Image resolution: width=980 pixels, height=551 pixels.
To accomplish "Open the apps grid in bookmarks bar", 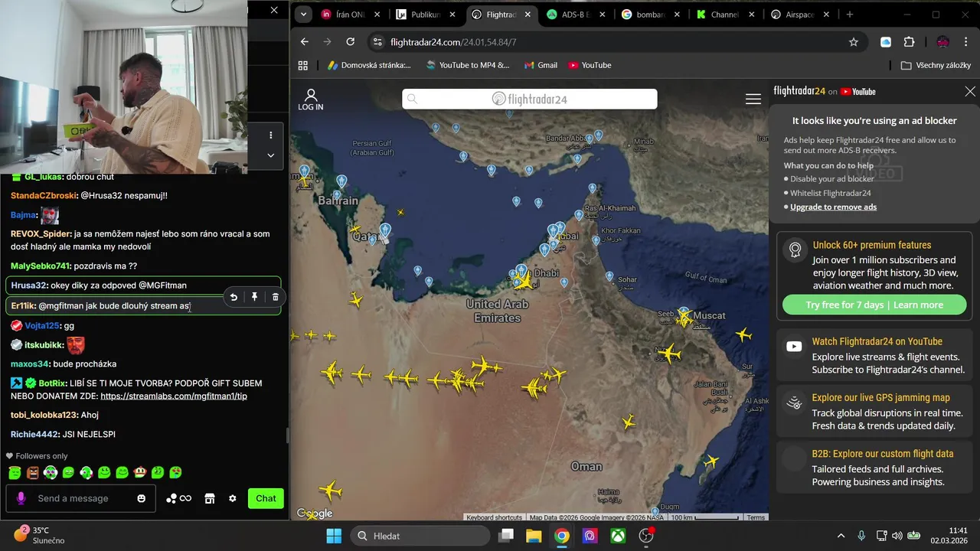I will pyautogui.click(x=303, y=65).
